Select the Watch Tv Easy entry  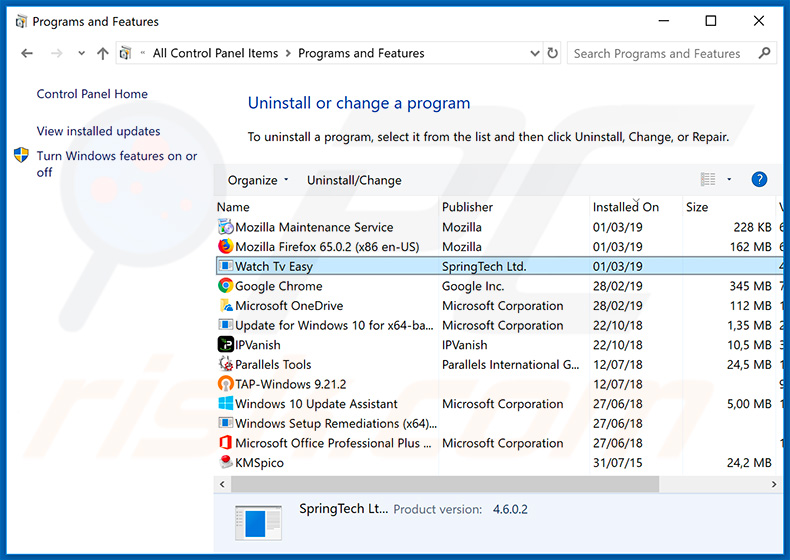[274, 266]
